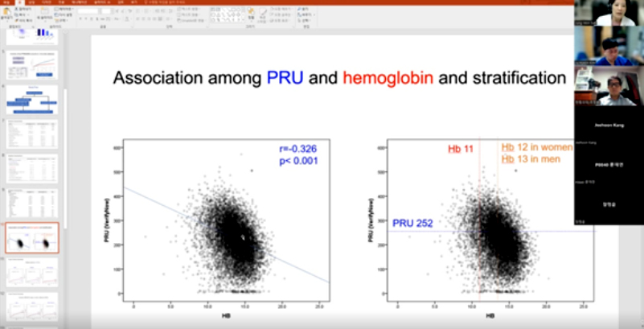
Task: Click the slide panel vertical scrollbar
Action: (x=64, y=161)
